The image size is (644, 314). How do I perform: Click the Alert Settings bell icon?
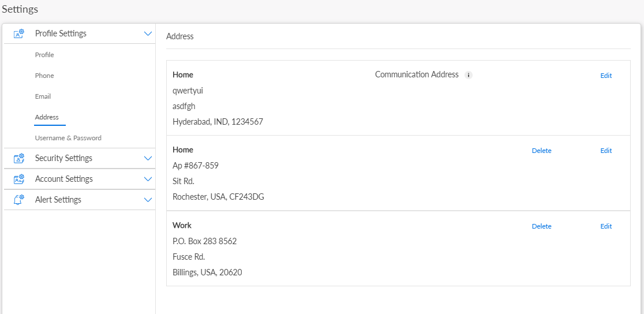[x=18, y=200]
